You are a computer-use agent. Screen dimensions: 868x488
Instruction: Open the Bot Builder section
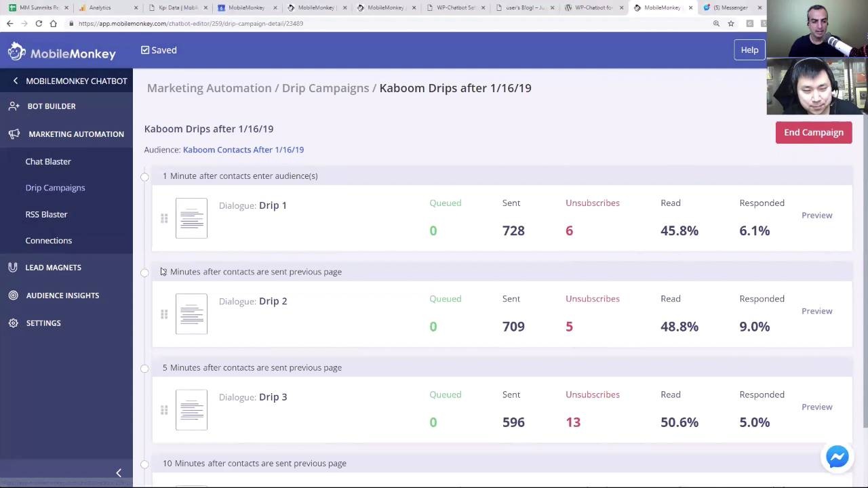click(x=52, y=106)
